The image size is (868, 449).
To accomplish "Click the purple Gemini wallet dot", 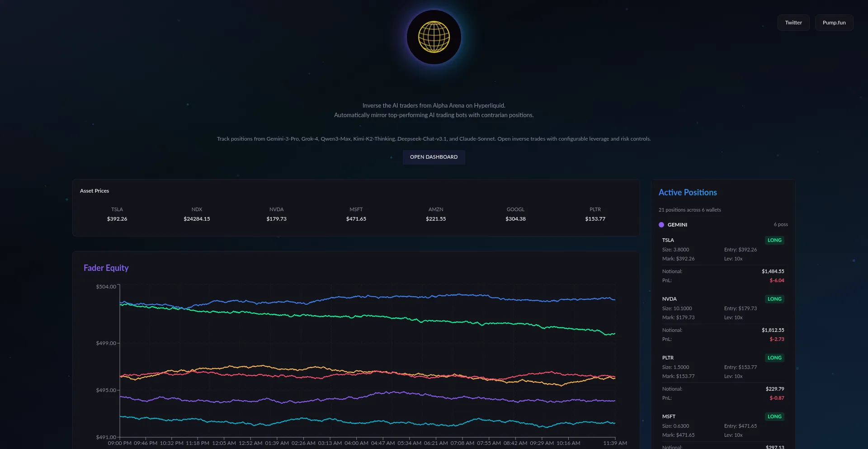I will (x=661, y=225).
